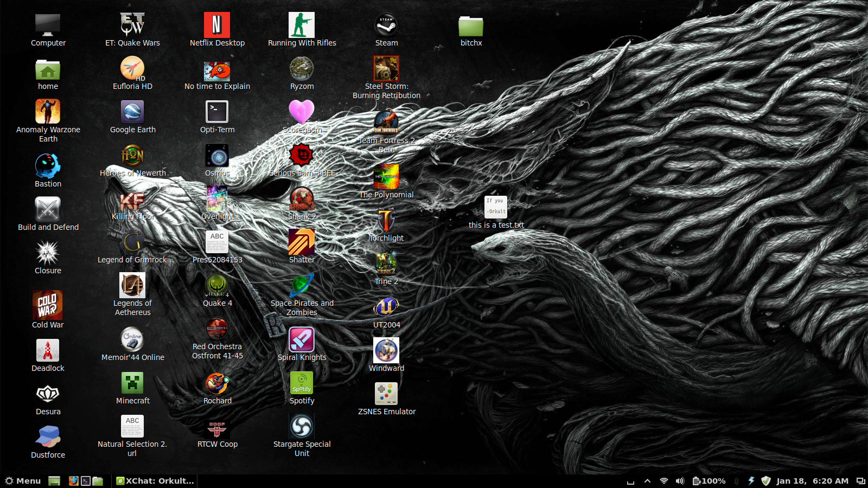This screenshot has height=488, width=868.
Task: Open the Cold War icon
Action: tap(48, 305)
